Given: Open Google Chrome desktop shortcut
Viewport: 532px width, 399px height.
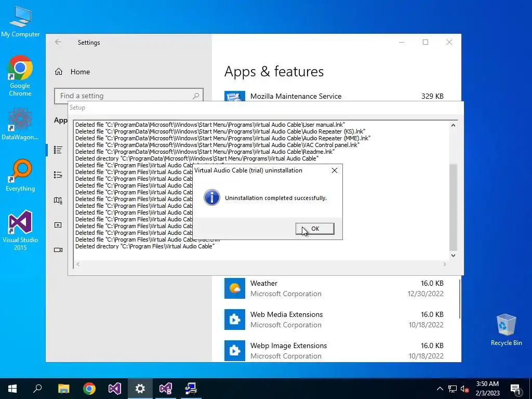Looking at the screenshot, I should tap(20, 76).
